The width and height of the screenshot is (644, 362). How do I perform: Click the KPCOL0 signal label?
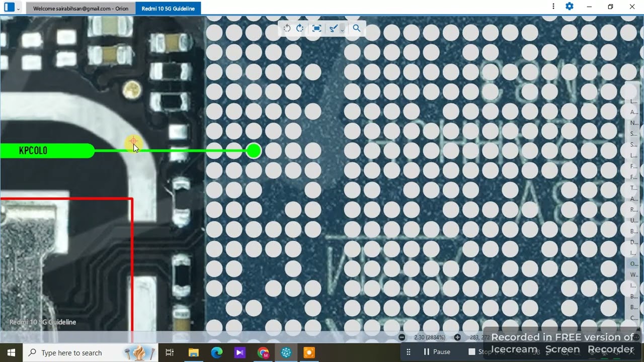[x=33, y=151]
